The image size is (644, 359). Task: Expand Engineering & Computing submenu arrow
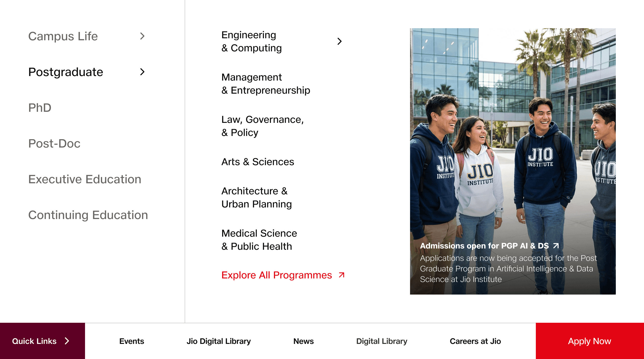pos(339,41)
